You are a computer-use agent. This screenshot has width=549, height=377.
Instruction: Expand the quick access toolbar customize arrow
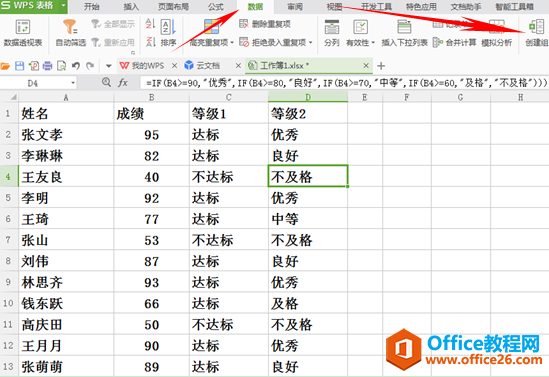tap(109, 66)
